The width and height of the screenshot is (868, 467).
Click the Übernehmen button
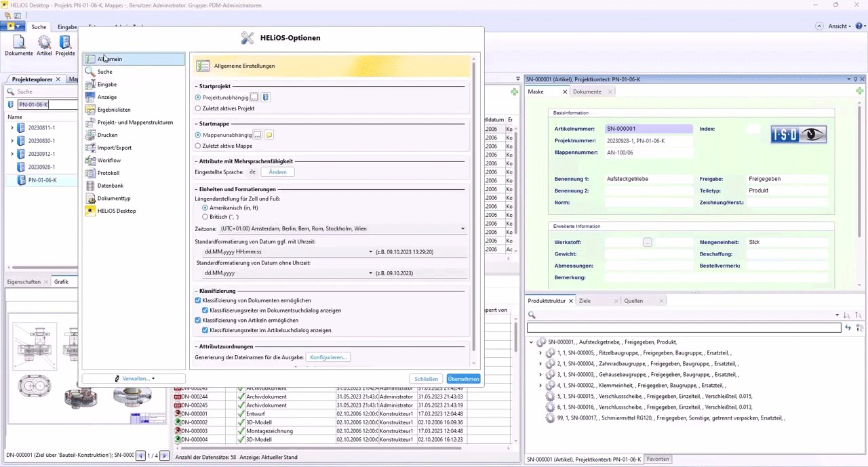[x=463, y=379]
